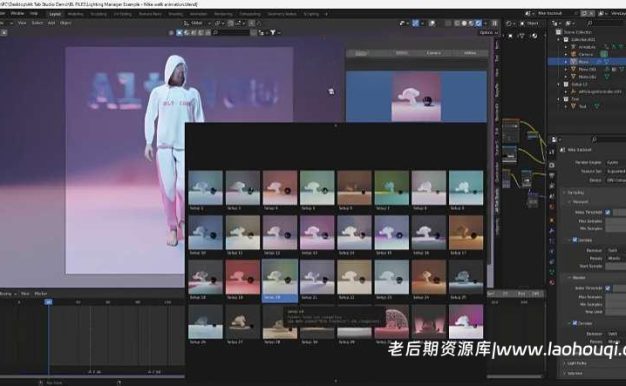Image resolution: width=626 pixels, height=386 pixels.
Task: Open the Tool properties tab
Action: tap(552, 152)
